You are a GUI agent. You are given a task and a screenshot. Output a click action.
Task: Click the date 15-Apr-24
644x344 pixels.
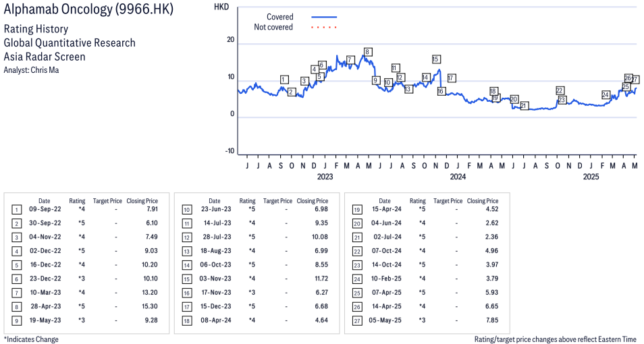[385, 209]
